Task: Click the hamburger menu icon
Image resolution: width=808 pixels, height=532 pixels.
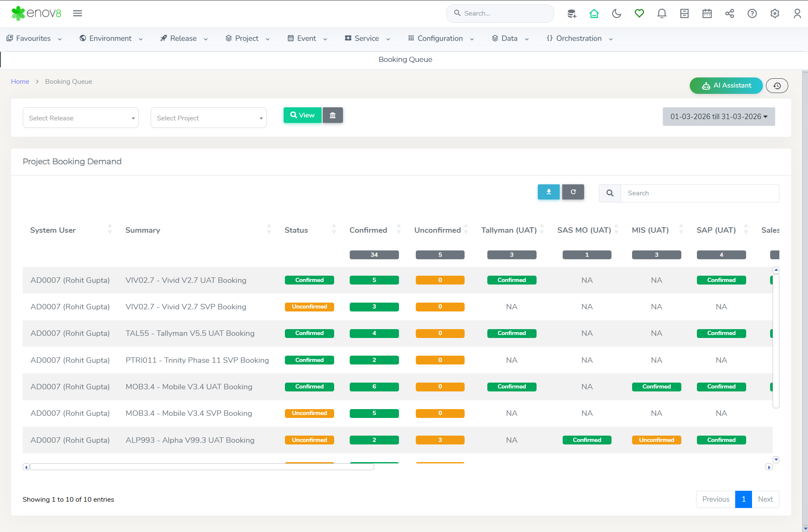Action: pos(77,13)
